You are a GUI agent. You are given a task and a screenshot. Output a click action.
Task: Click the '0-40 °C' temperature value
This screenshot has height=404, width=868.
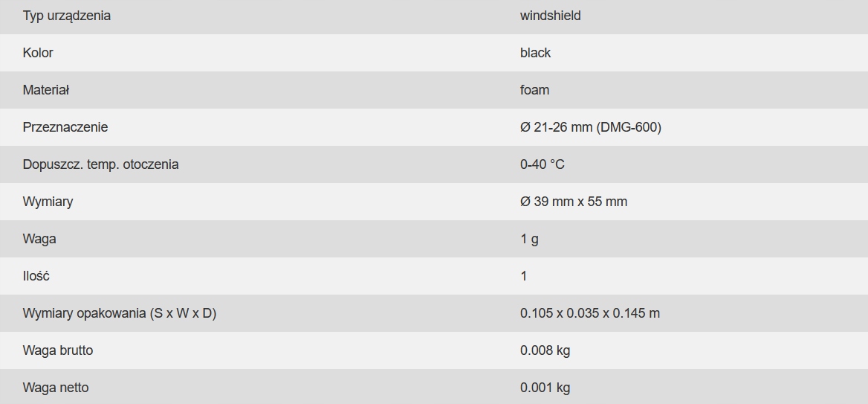pos(542,164)
